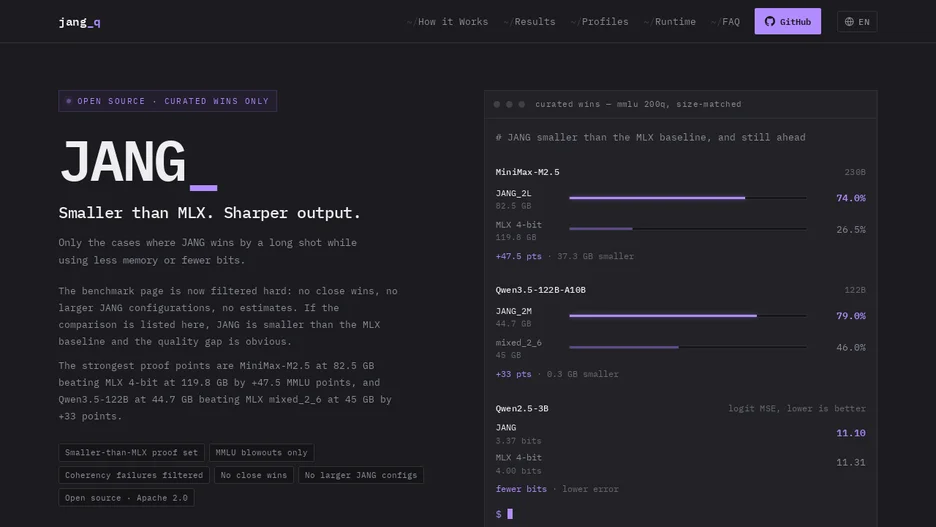This screenshot has height=527, width=936.
Task: Open the EN language selector
Action: point(857,21)
